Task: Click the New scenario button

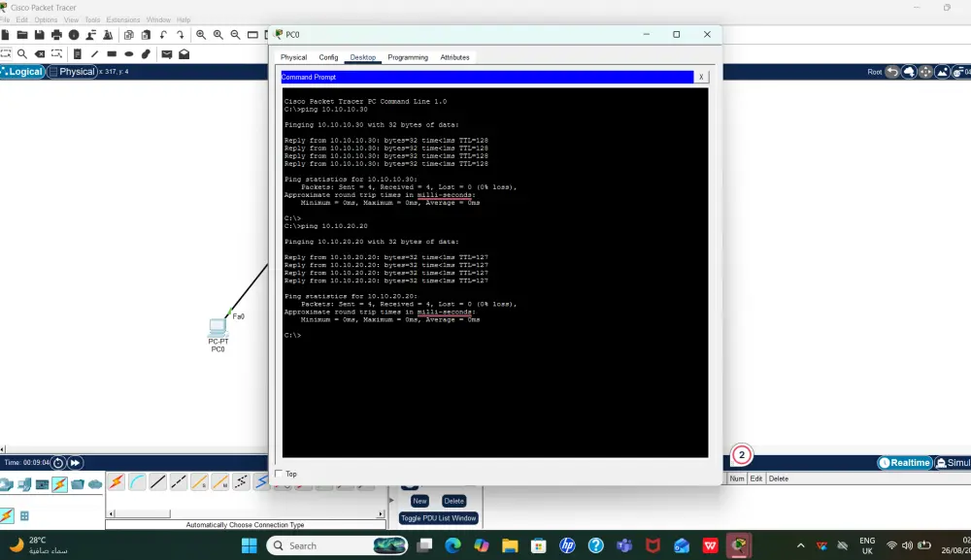Action: [419, 501]
